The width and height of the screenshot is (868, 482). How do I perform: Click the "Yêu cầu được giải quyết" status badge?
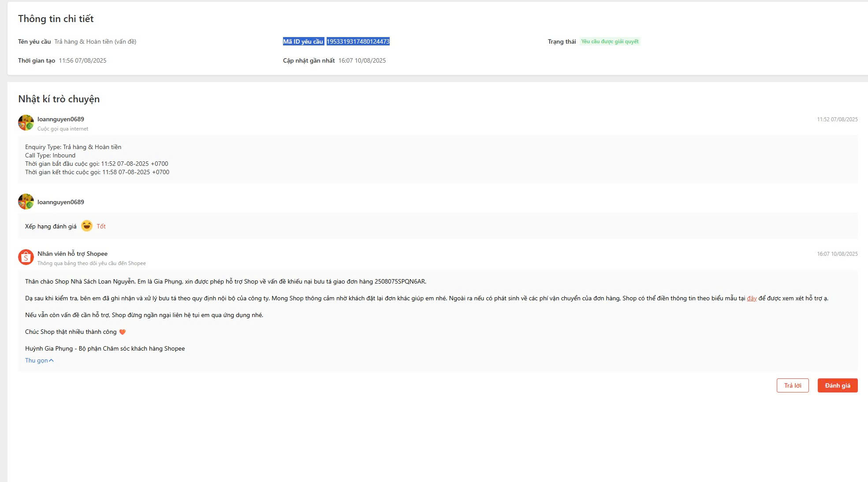(609, 41)
